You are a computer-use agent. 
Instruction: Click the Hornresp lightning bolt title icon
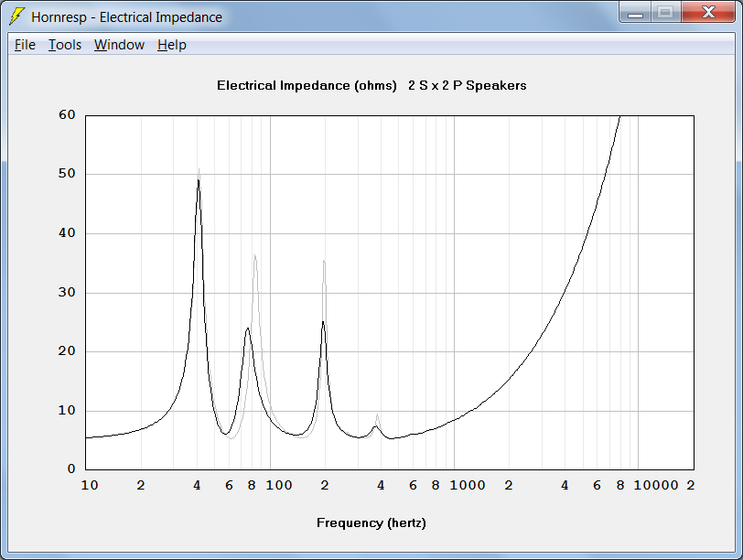[17, 16]
